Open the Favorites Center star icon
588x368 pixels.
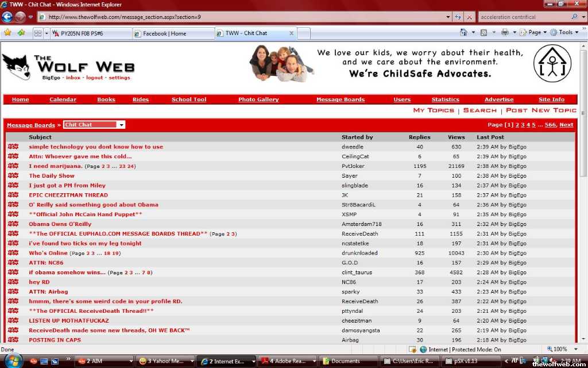pyautogui.click(x=7, y=33)
